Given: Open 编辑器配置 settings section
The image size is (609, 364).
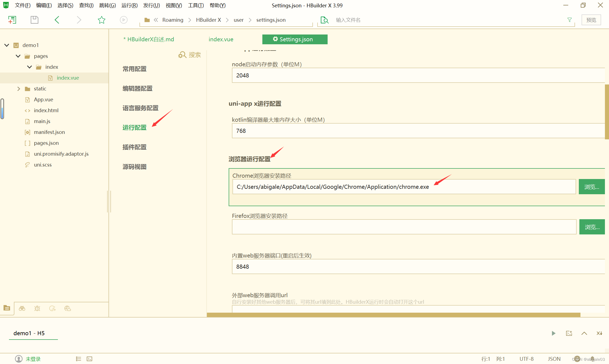Looking at the screenshot, I should pos(137,89).
